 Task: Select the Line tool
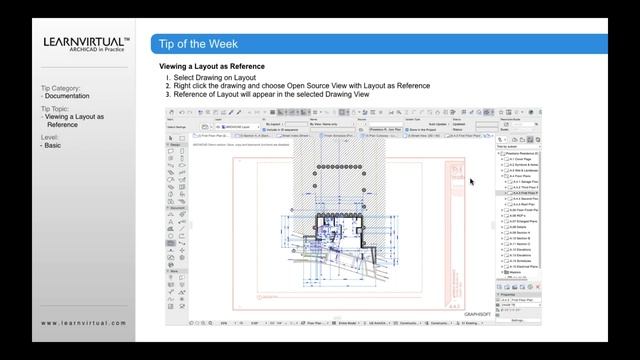182,229
